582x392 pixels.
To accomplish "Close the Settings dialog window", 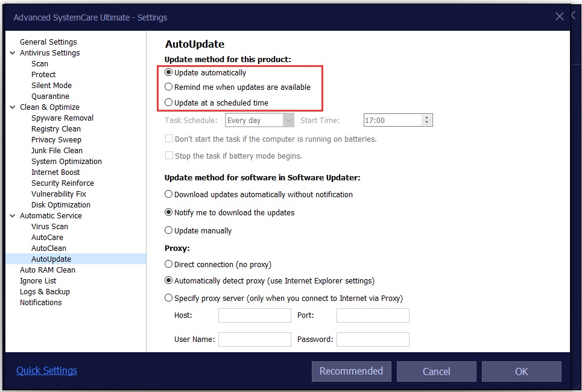I will [x=559, y=16].
